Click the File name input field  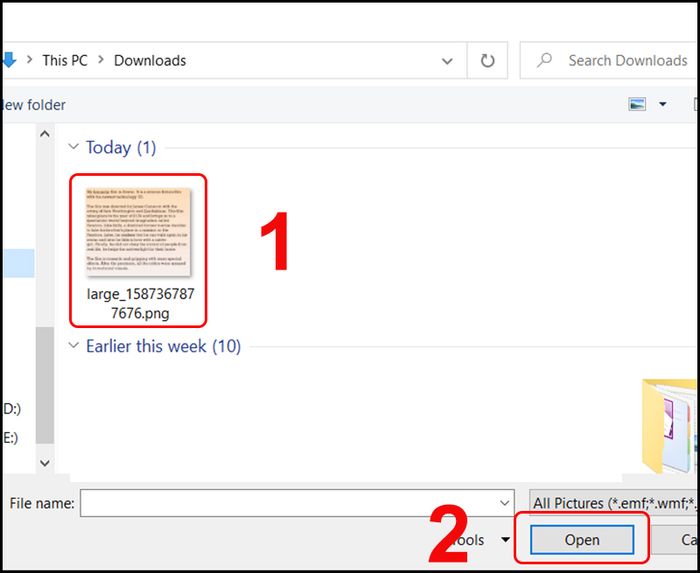pyautogui.click(x=297, y=503)
